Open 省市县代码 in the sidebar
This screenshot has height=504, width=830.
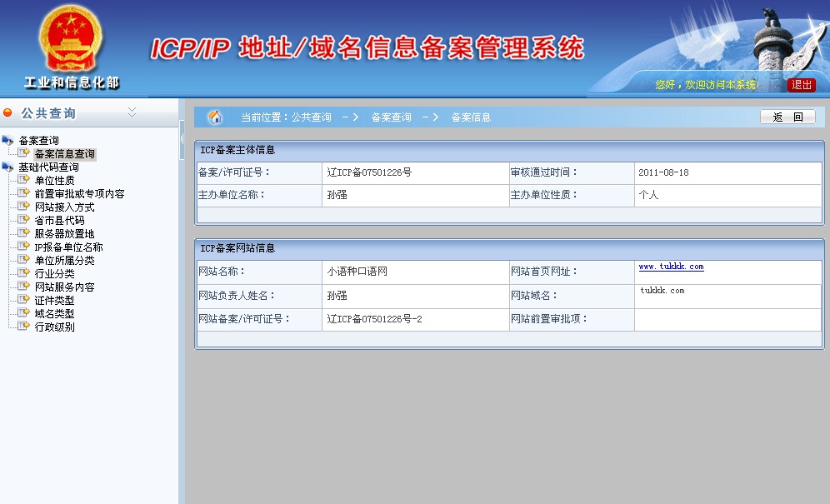tap(59, 220)
